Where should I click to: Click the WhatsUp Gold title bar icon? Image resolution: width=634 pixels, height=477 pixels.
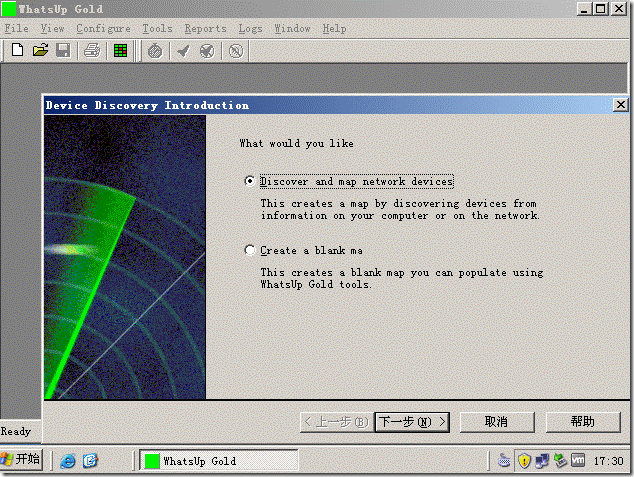tap(8, 9)
